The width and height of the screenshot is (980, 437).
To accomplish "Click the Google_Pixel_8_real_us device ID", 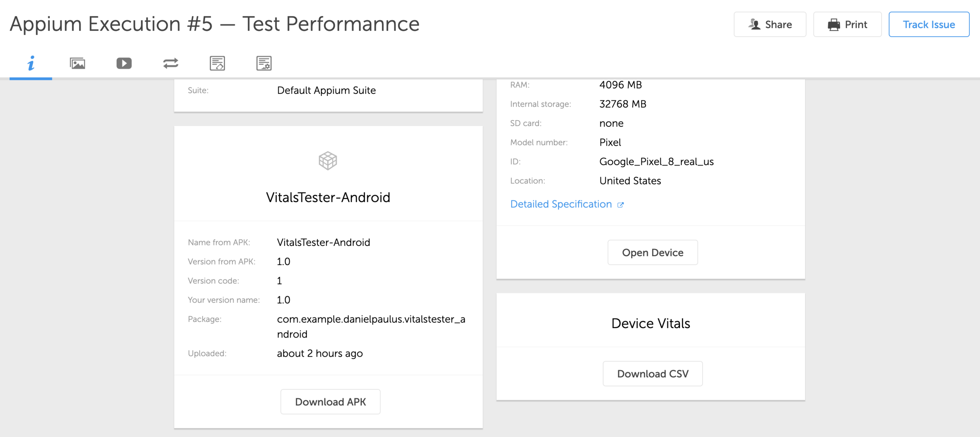I will [x=656, y=162].
